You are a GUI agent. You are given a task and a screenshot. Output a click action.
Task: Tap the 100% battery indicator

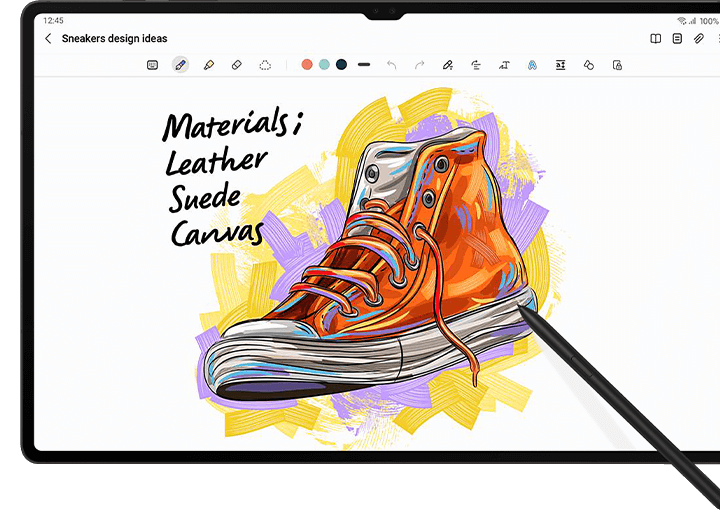point(709,21)
